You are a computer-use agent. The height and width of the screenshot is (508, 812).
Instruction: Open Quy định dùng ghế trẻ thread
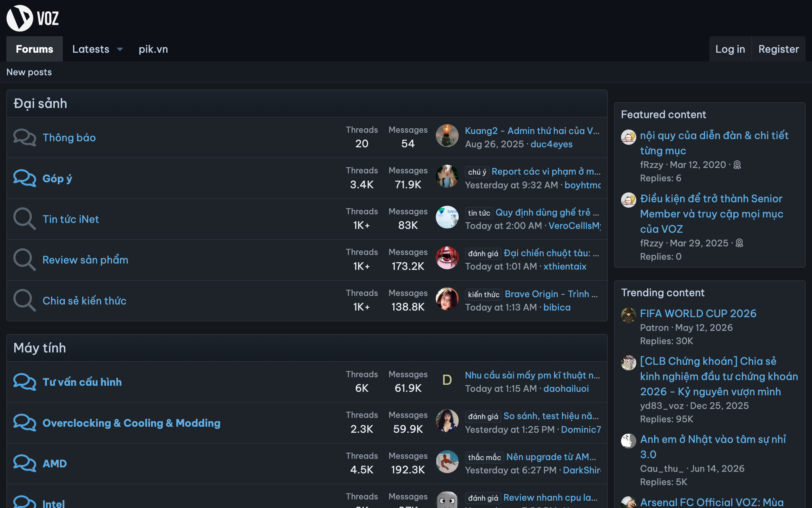pos(547,212)
